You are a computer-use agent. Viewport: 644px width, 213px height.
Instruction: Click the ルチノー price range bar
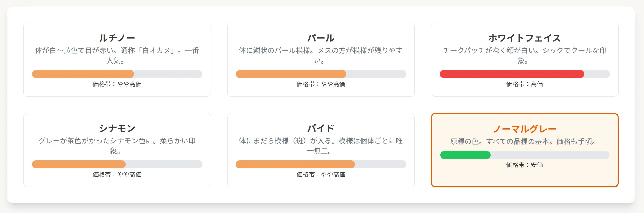[x=117, y=74]
